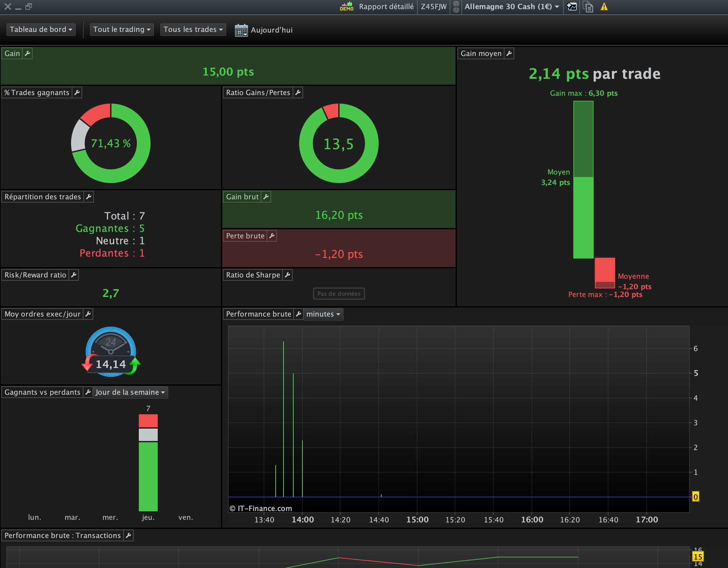The image size is (728, 568).
Task: Configure the Ratio de Sharpe panel wrench
Action: [x=287, y=275]
